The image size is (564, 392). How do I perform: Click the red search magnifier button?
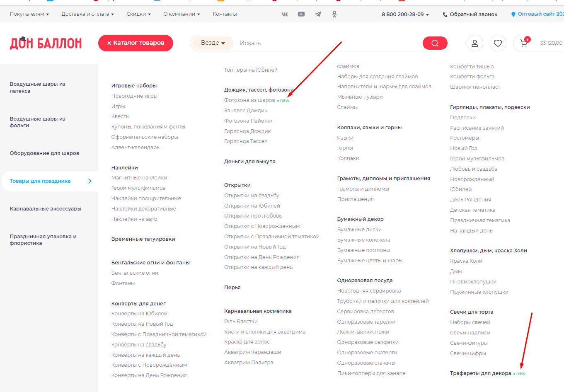(435, 43)
